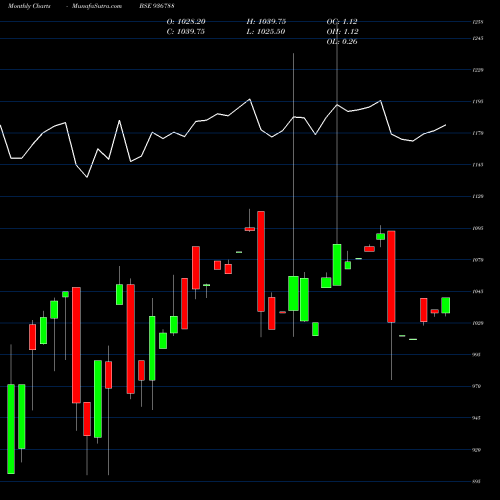Click the 'MunafaSutra.com' header text
The image size is (500, 500).
97,6
